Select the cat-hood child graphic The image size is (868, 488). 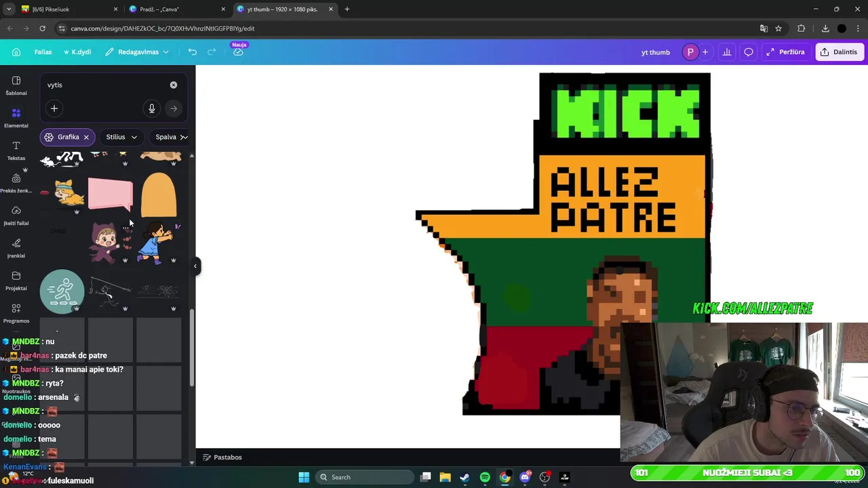(x=105, y=243)
